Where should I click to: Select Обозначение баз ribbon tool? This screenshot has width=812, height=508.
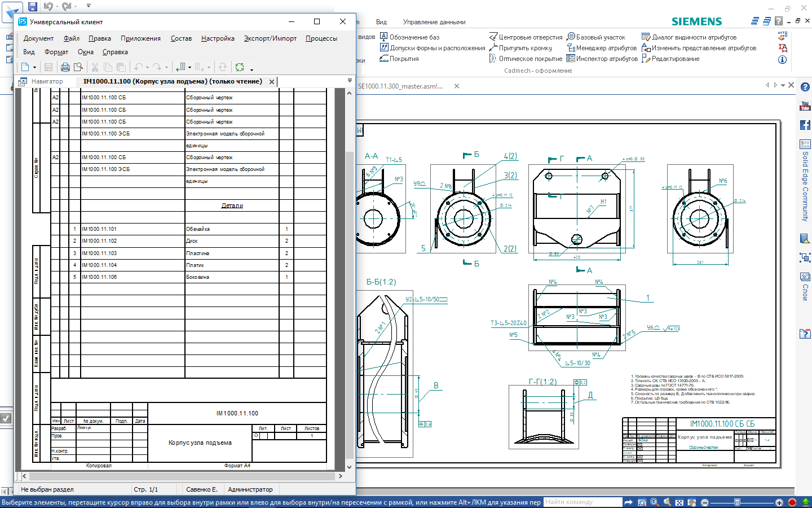point(409,37)
